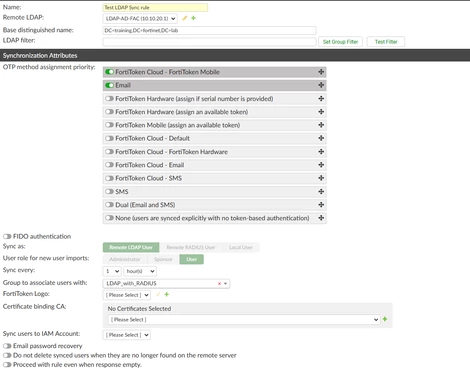The width and height of the screenshot is (470, 368).
Task: Select Remote LDAP User sync option
Action: pyautogui.click(x=131, y=247)
